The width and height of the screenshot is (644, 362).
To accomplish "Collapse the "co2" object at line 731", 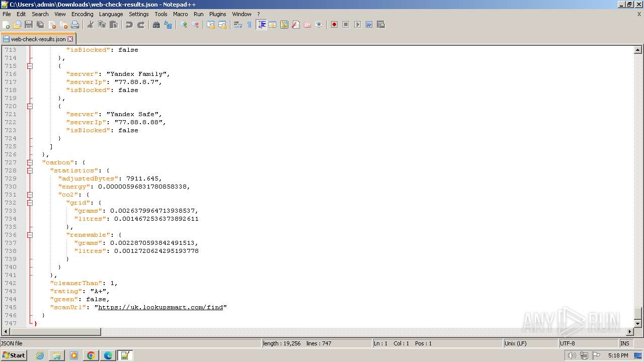I will [x=30, y=195].
